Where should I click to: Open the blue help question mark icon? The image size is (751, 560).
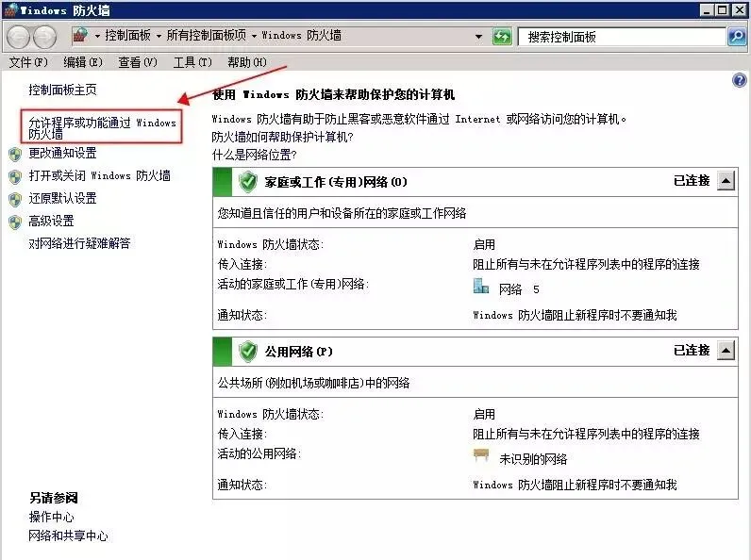[739, 80]
